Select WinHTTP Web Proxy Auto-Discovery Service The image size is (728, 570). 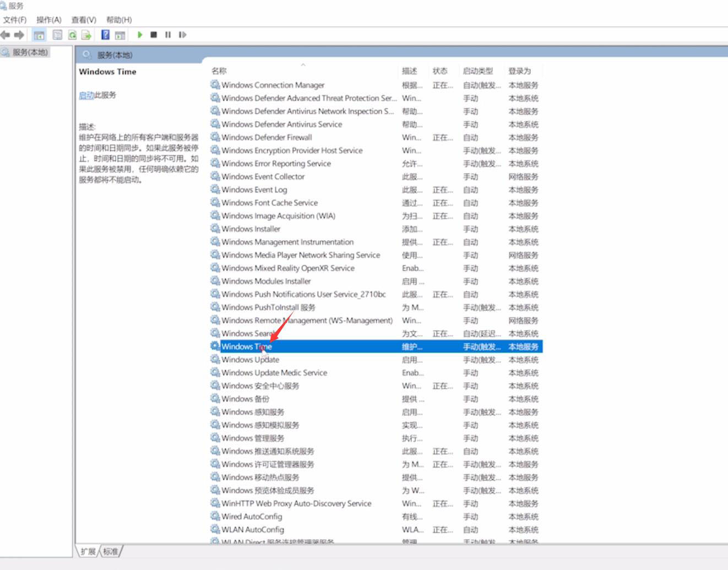376,503
